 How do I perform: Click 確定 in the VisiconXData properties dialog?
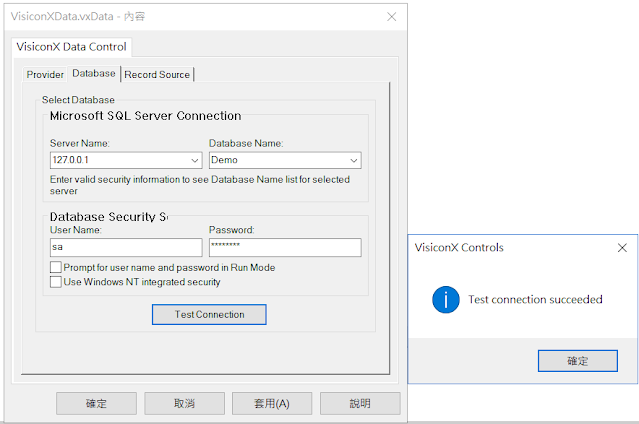(96, 403)
